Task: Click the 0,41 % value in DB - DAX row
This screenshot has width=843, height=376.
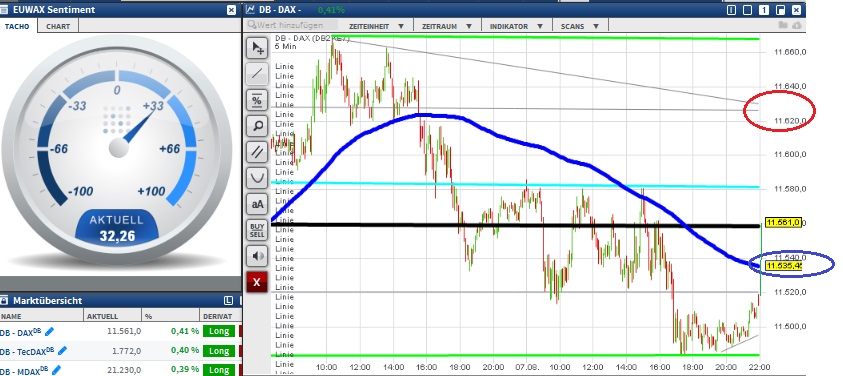Action: (x=185, y=331)
